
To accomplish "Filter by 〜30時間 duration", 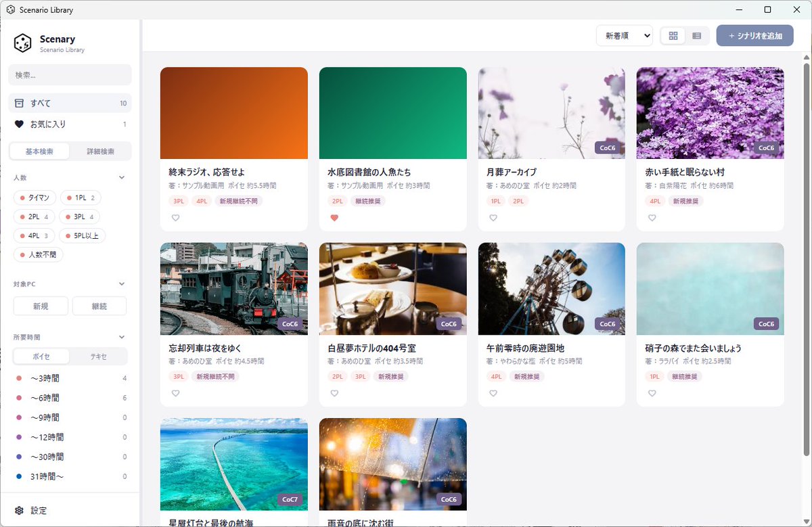I will click(x=70, y=457).
